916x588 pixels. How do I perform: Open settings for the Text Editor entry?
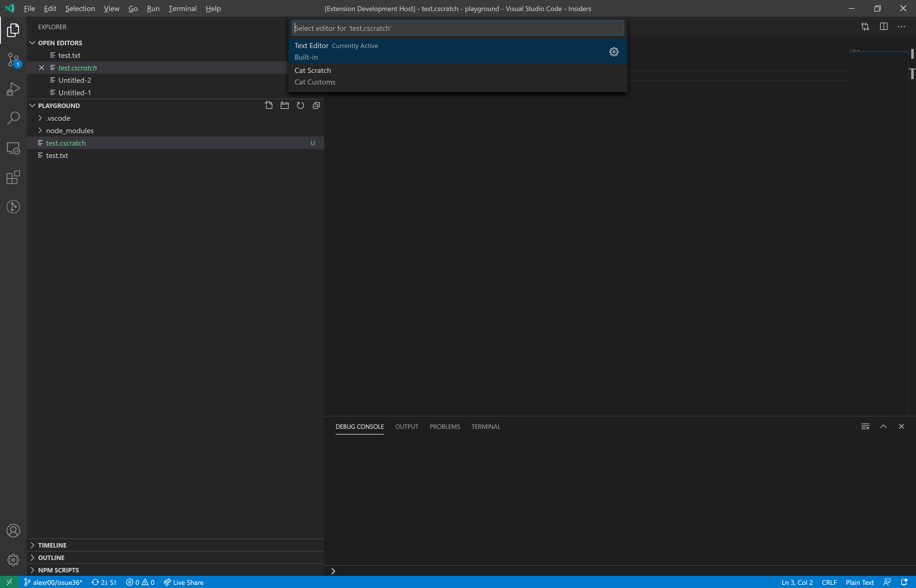click(x=613, y=51)
